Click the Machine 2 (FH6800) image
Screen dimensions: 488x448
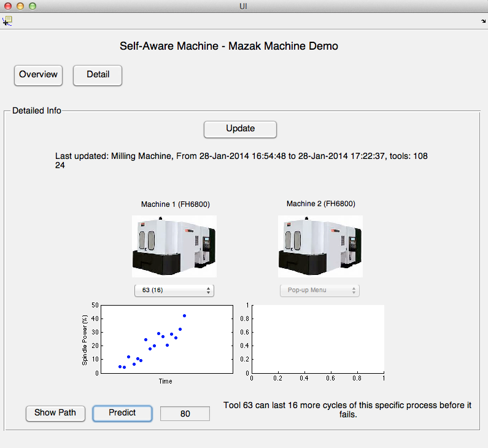click(320, 246)
